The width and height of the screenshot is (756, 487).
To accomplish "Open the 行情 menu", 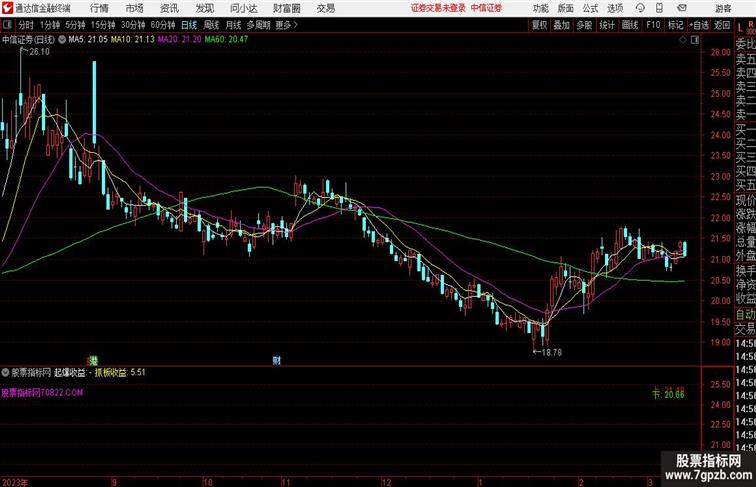I will pos(99,8).
